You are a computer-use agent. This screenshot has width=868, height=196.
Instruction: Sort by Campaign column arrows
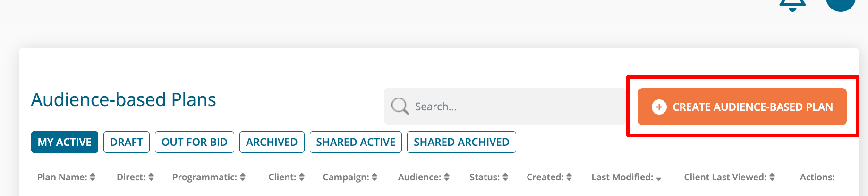click(374, 177)
